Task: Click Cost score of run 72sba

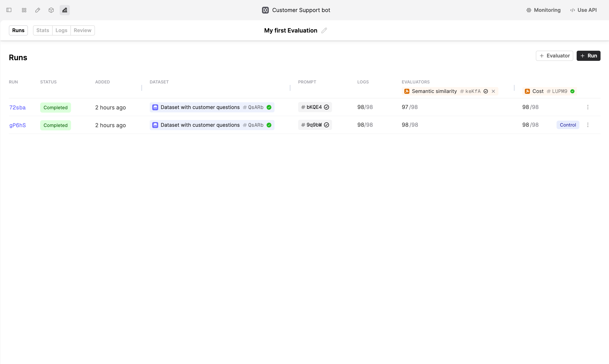Action: tap(531, 107)
